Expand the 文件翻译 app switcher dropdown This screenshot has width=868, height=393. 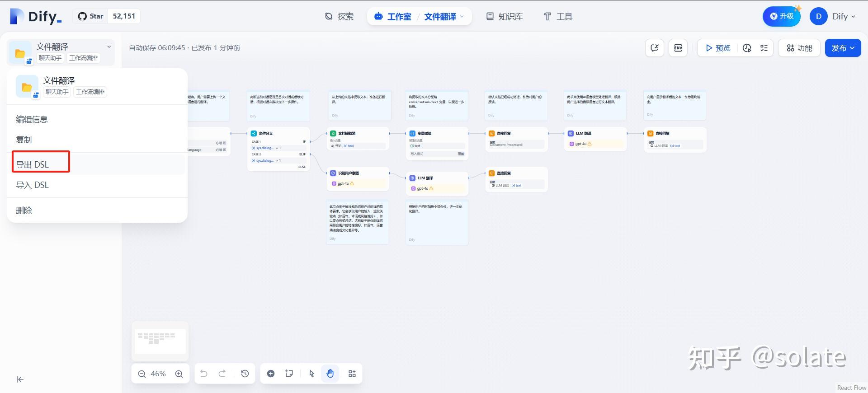[x=444, y=17]
